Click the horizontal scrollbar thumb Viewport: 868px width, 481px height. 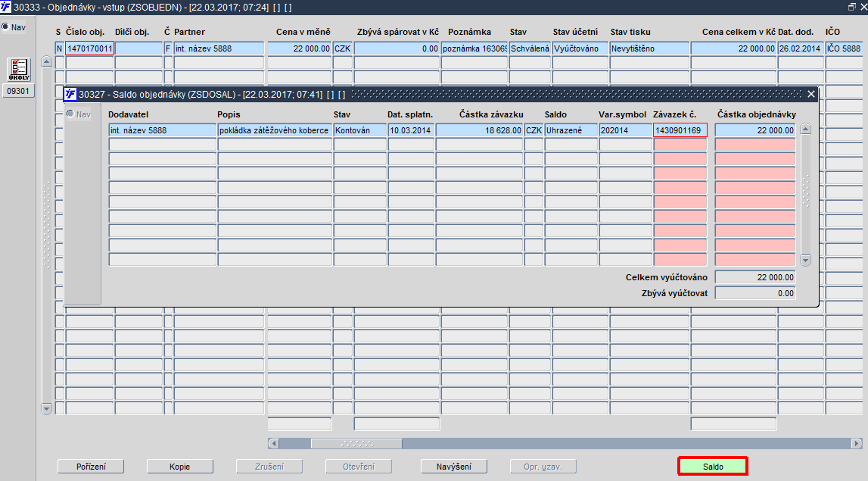click(356, 443)
